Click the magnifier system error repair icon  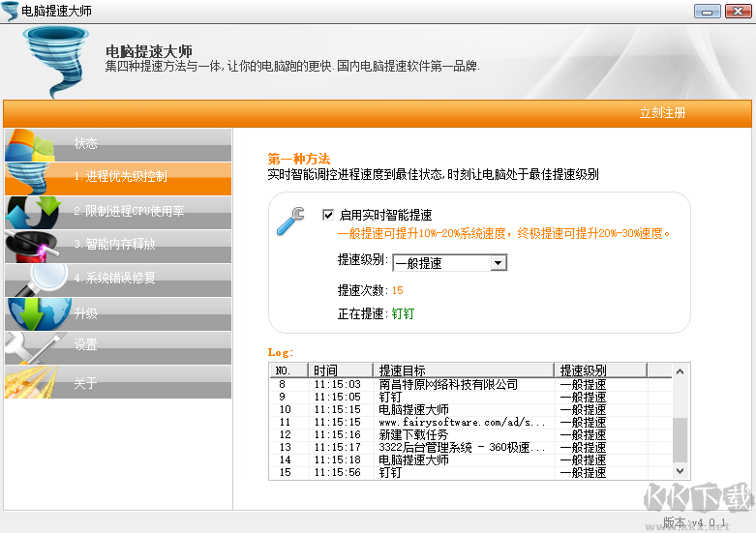[39, 278]
